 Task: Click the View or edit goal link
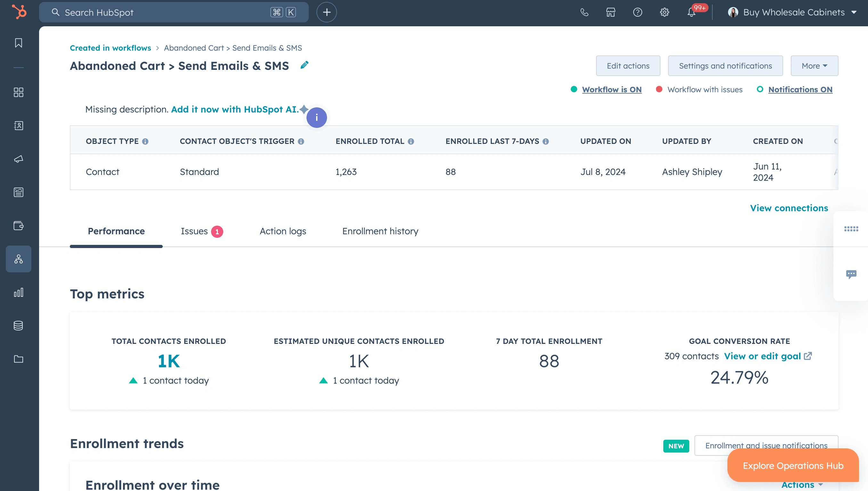[762, 356]
